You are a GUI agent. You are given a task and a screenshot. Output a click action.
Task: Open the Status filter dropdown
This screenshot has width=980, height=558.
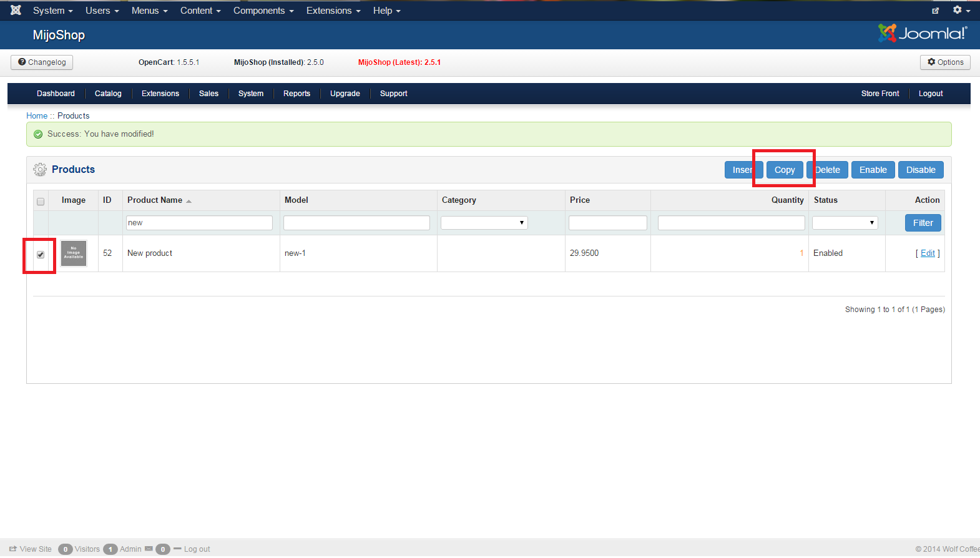point(845,223)
